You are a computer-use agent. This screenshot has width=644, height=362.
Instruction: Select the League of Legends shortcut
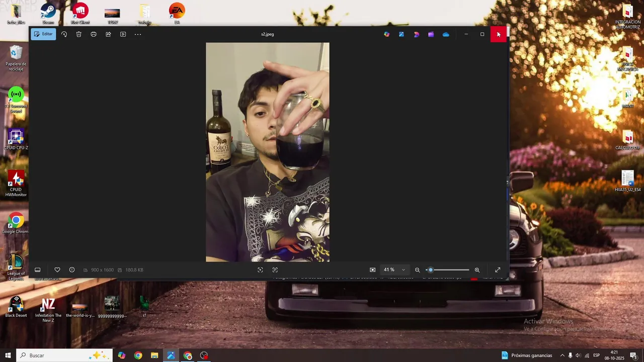[16, 267]
